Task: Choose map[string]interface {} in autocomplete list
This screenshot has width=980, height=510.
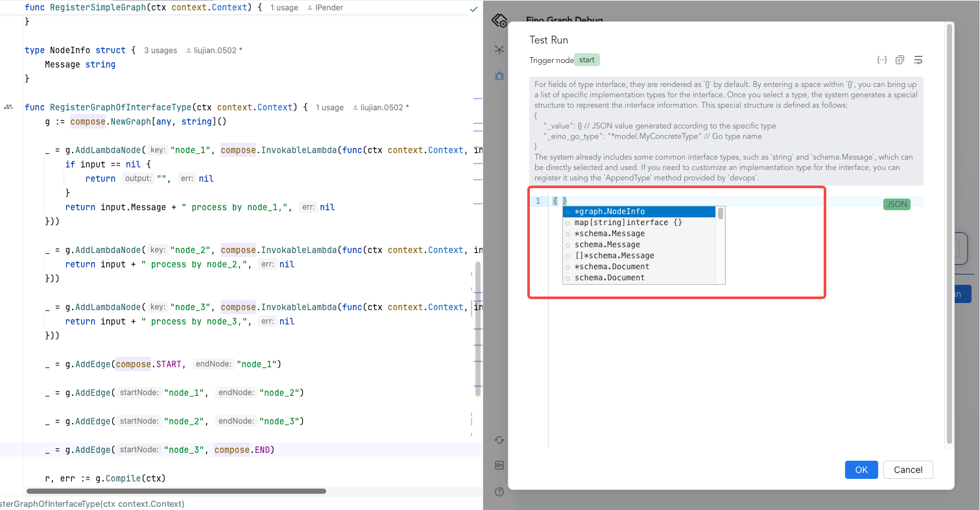Action: pyautogui.click(x=628, y=223)
